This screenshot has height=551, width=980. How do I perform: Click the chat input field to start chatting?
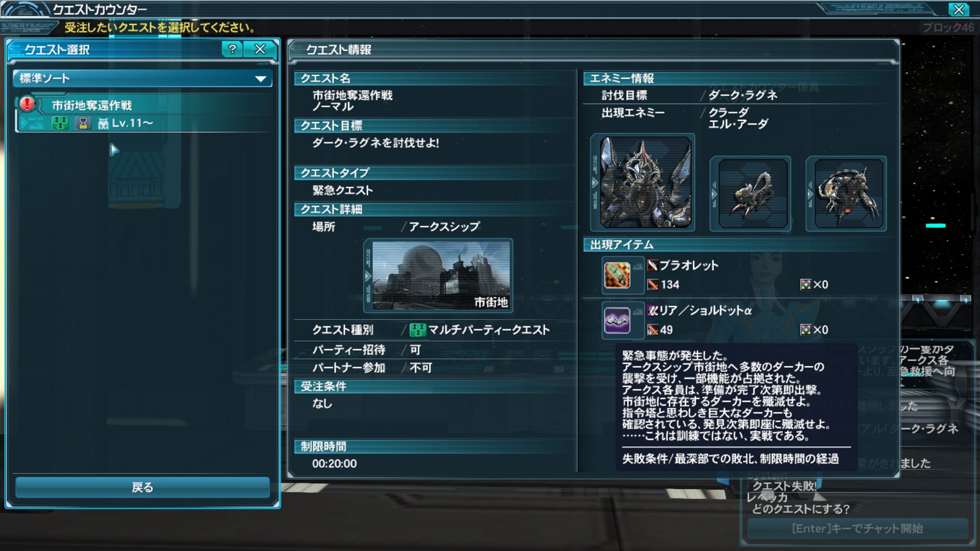tap(857, 529)
